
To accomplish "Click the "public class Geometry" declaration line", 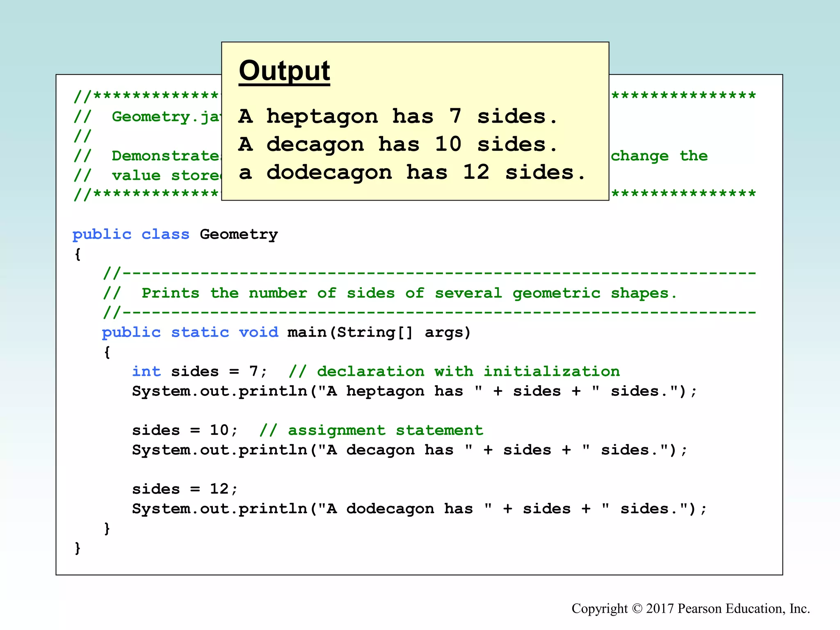I will pyautogui.click(x=175, y=235).
